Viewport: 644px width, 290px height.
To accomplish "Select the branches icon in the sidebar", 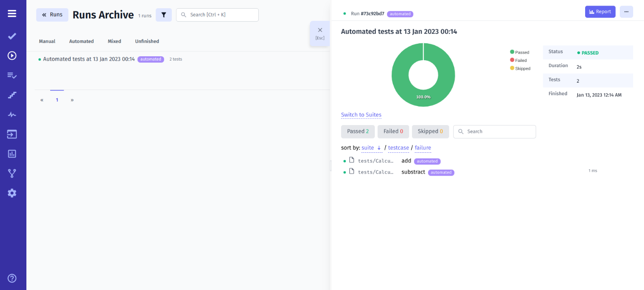I will point(12,173).
